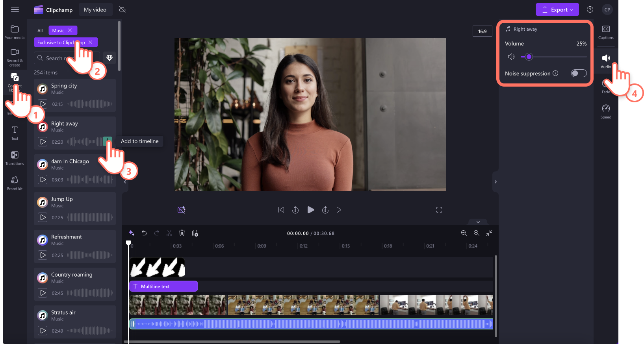Change the 16:9 aspect ratio

click(x=482, y=31)
